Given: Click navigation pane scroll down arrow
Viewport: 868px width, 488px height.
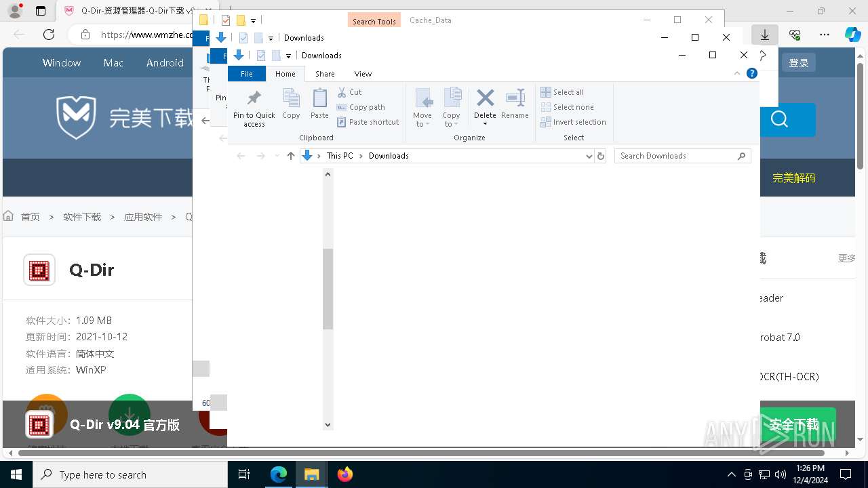Looking at the screenshot, I should pos(328,425).
